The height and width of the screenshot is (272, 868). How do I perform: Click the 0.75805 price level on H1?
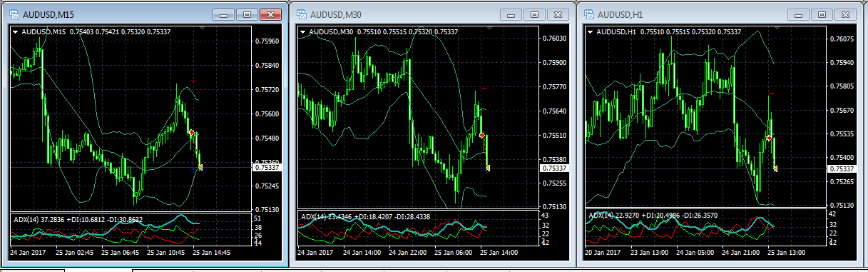coord(843,86)
